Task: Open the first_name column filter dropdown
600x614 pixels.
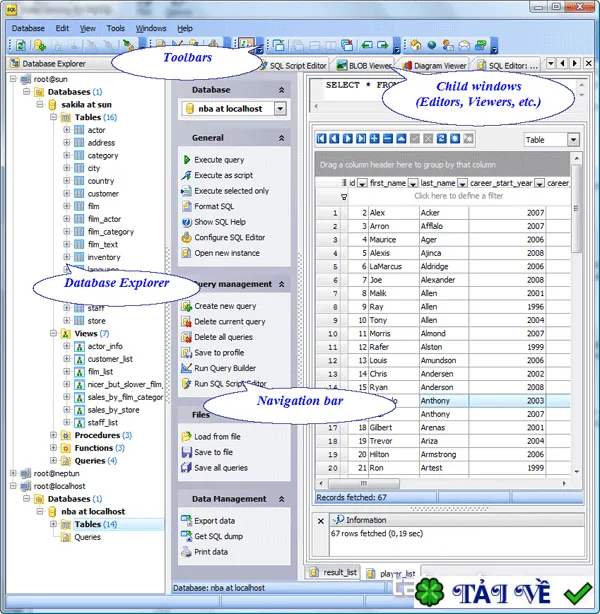Action: click(413, 183)
